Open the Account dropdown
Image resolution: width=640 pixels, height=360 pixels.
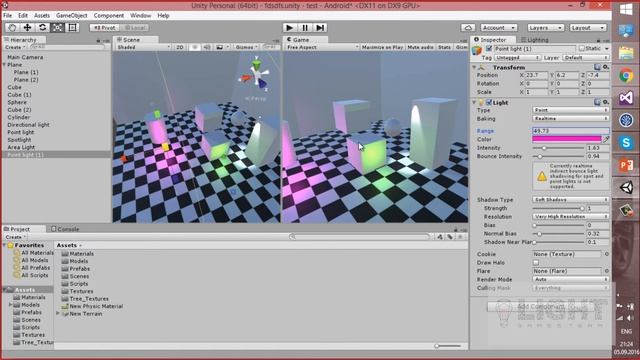pos(499,27)
